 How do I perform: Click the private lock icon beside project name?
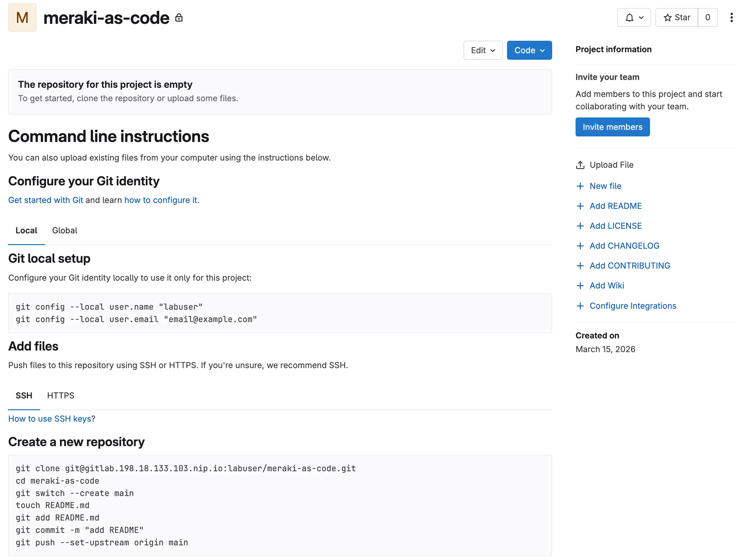coord(179,18)
